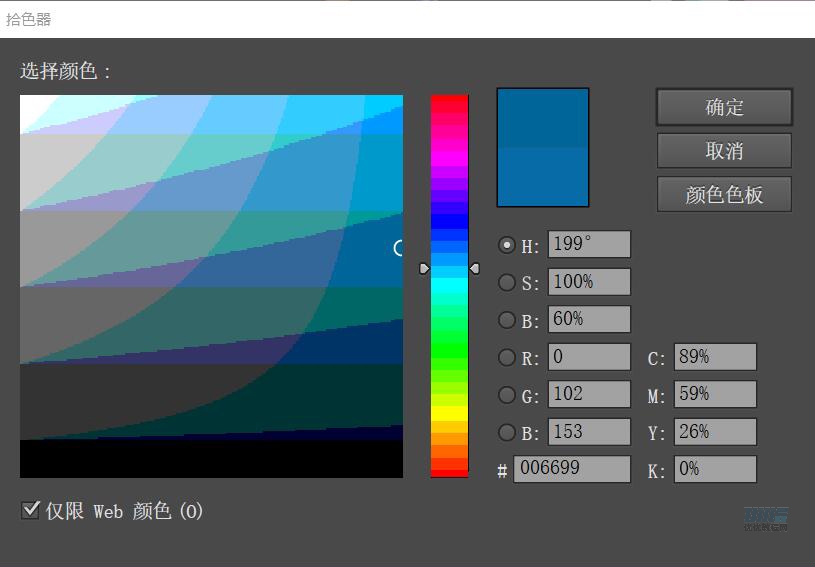Image resolution: width=815 pixels, height=567 pixels.
Task: Select the R red radio button
Action: pos(507,358)
